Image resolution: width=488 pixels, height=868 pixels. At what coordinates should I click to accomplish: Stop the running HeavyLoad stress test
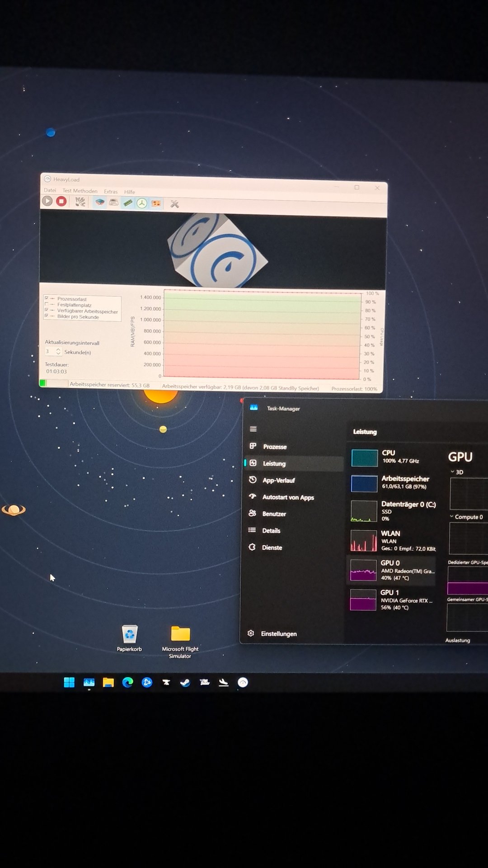61,201
